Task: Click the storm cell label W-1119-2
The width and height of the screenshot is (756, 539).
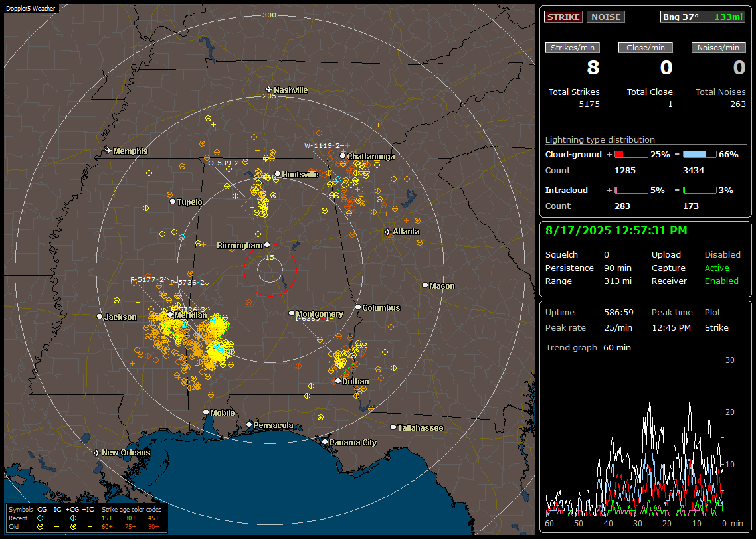Action: [x=322, y=145]
